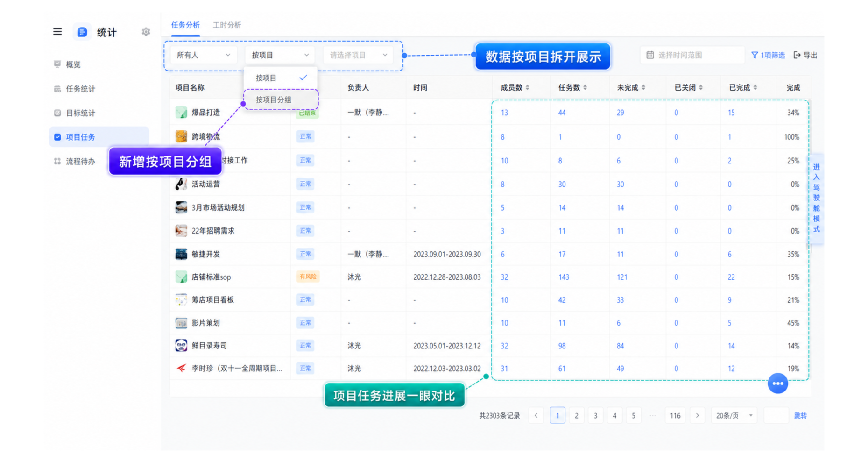Image resolution: width=868 pixels, height=462 pixels.
Task: Click the select time range field
Action: [x=692, y=55]
